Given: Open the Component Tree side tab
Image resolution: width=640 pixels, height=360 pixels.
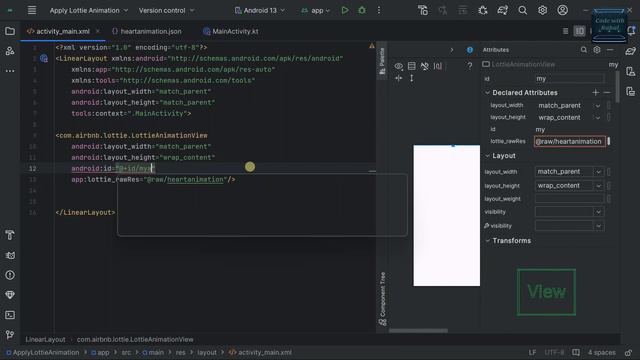Looking at the screenshot, I should pos(382,298).
